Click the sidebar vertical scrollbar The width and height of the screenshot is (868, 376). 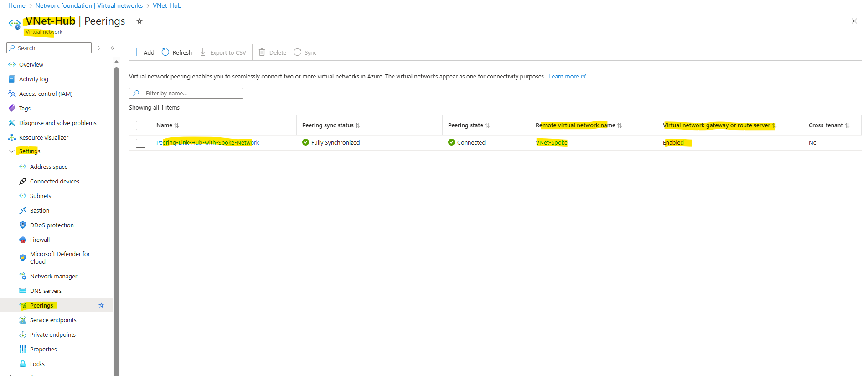tap(116, 221)
